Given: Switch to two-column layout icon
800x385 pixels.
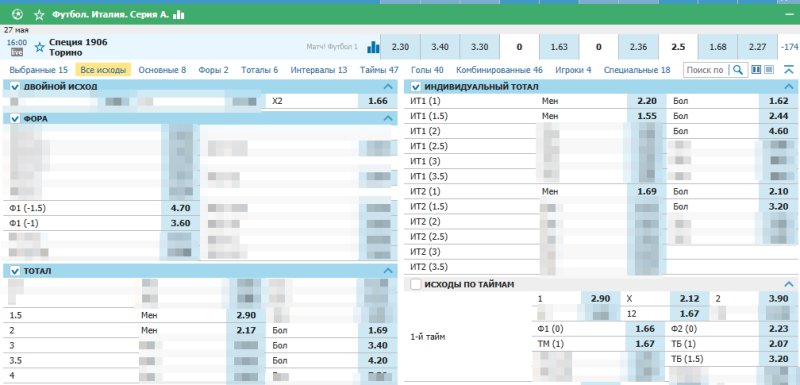Looking at the screenshot, I should [757, 69].
